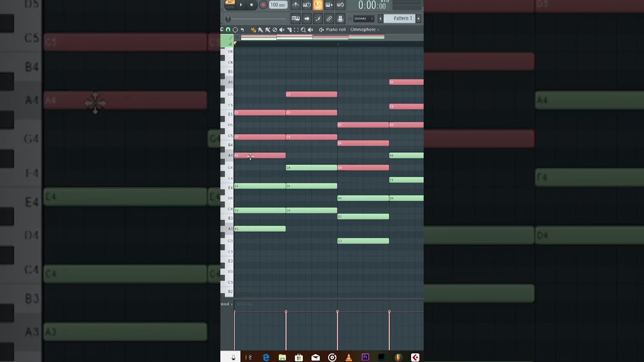The image size is (644, 362).
Task: Toggle typing keyboard to piano icon
Action: (295, 19)
